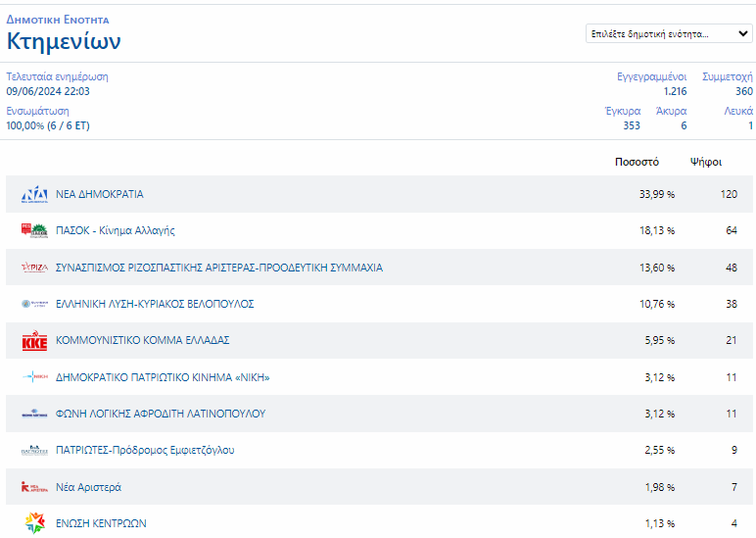This screenshot has height=538, width=756.
Task: Click the 5,95 % percentage
Action: point(660,341)
